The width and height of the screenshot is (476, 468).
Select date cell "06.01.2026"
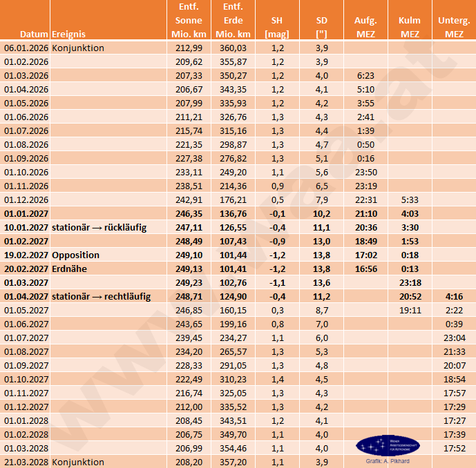(26, 48)
